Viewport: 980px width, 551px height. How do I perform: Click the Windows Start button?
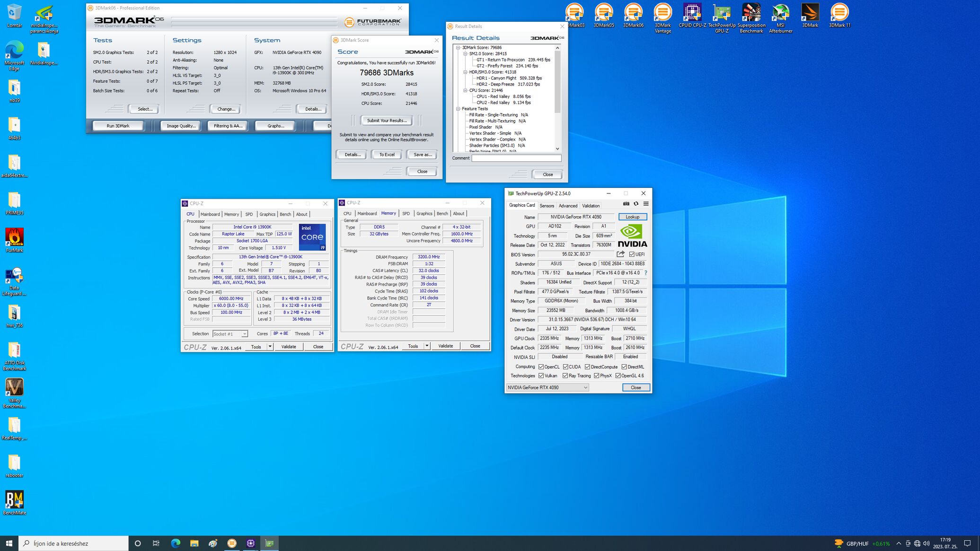pos(9,543)
